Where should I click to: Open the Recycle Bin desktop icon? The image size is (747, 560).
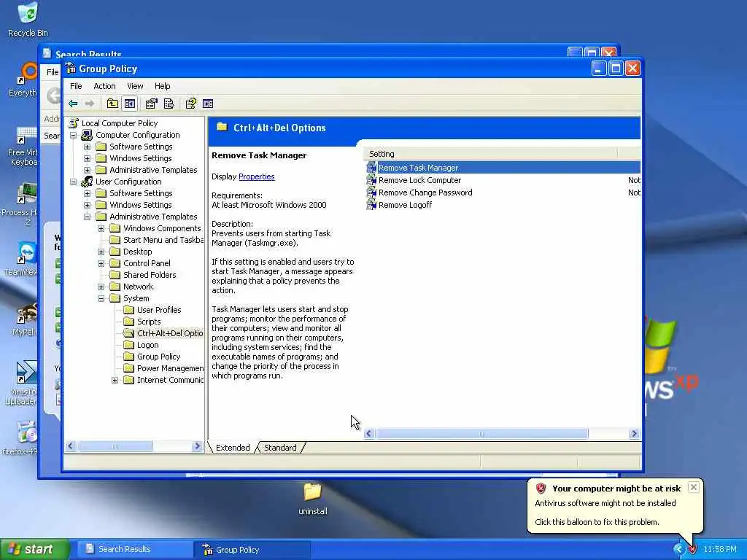pyautogui.click(x=28, y=12)
